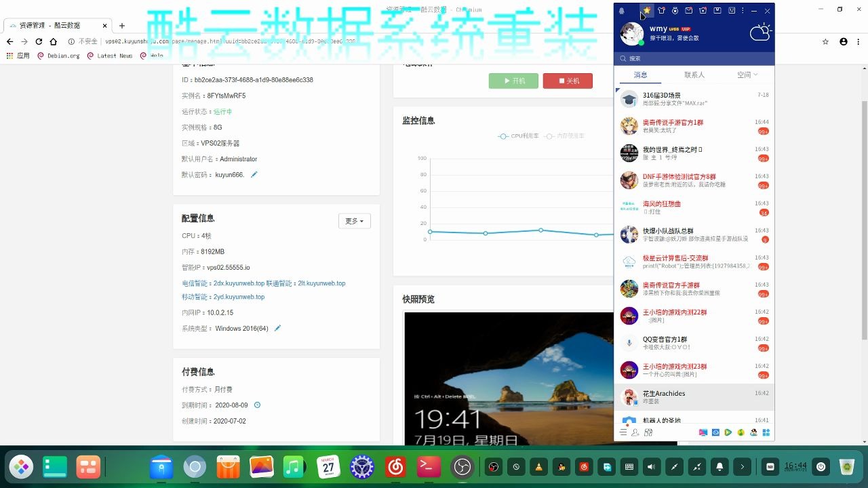Image resolution: width=868 pixels, height=488 pixels.
Task: Click the 电信智能 2dx.kuyunweb.top link
Action: (x=223, y=283)
